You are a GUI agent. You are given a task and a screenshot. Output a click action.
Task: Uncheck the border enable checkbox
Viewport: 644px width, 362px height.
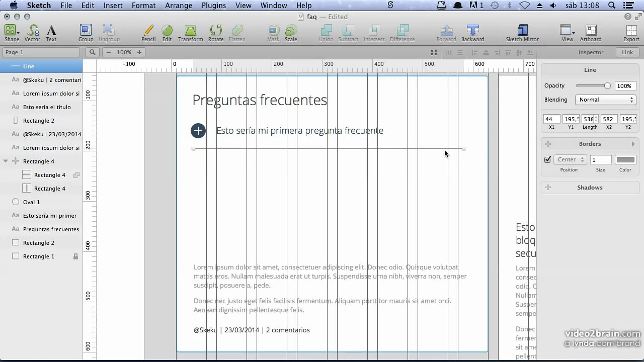point(548,160)
